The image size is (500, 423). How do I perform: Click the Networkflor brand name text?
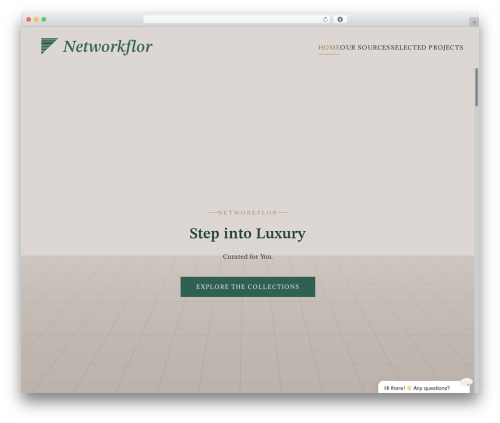point(108,46)
